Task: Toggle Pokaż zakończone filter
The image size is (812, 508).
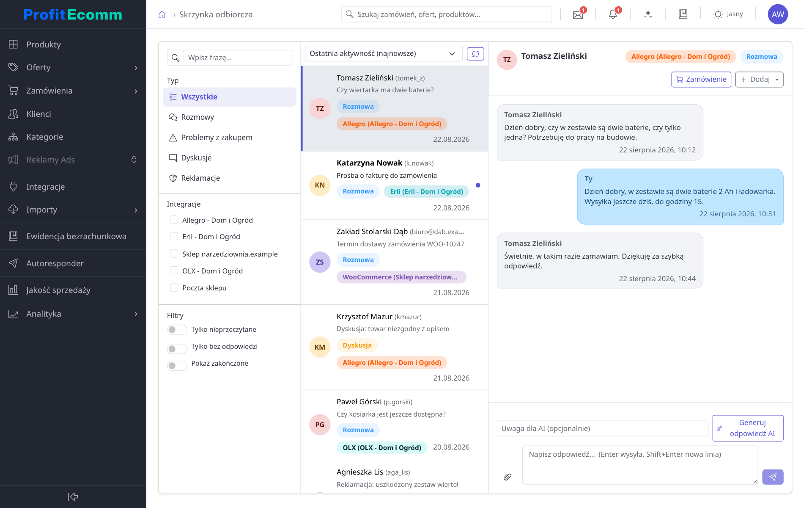Action: click(177, 366)
